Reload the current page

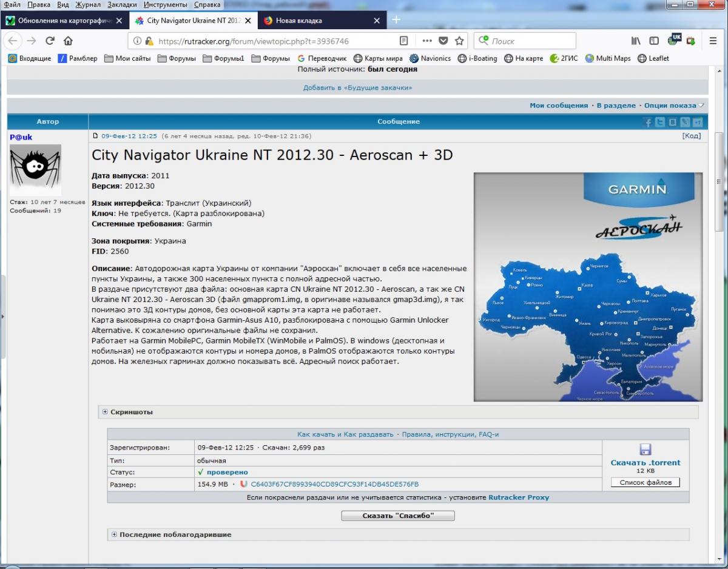coord(50,41)
